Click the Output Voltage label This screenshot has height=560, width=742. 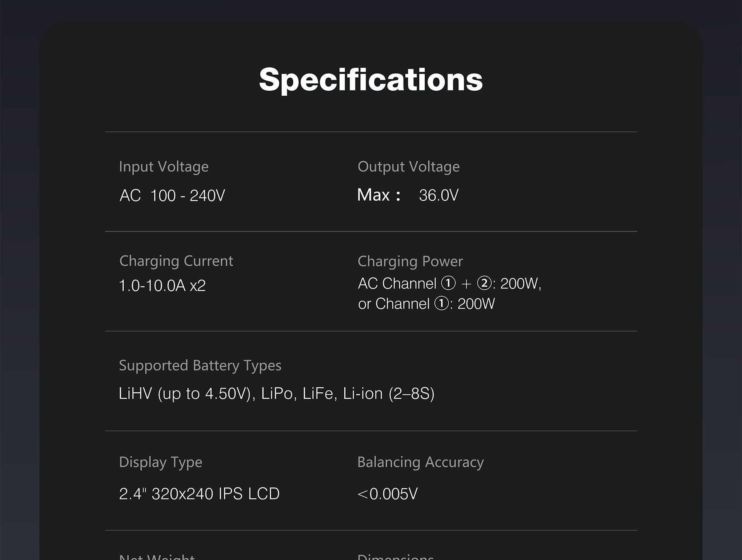408,167
